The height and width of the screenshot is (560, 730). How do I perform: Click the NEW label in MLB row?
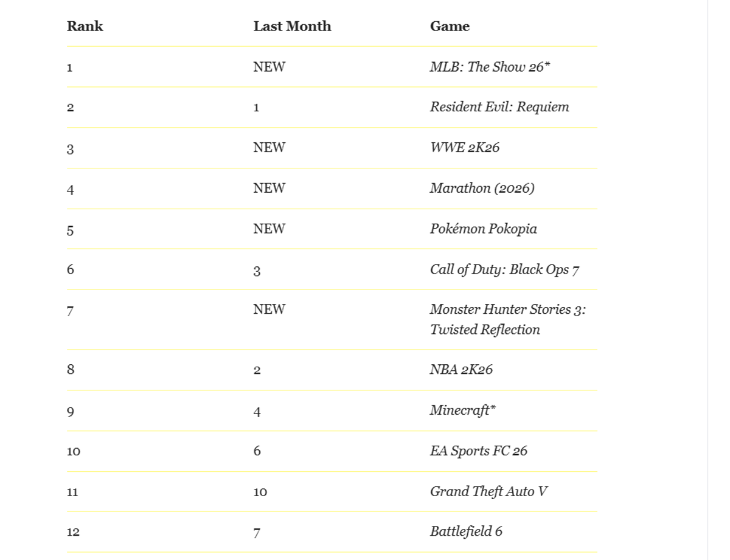point(269,67)
